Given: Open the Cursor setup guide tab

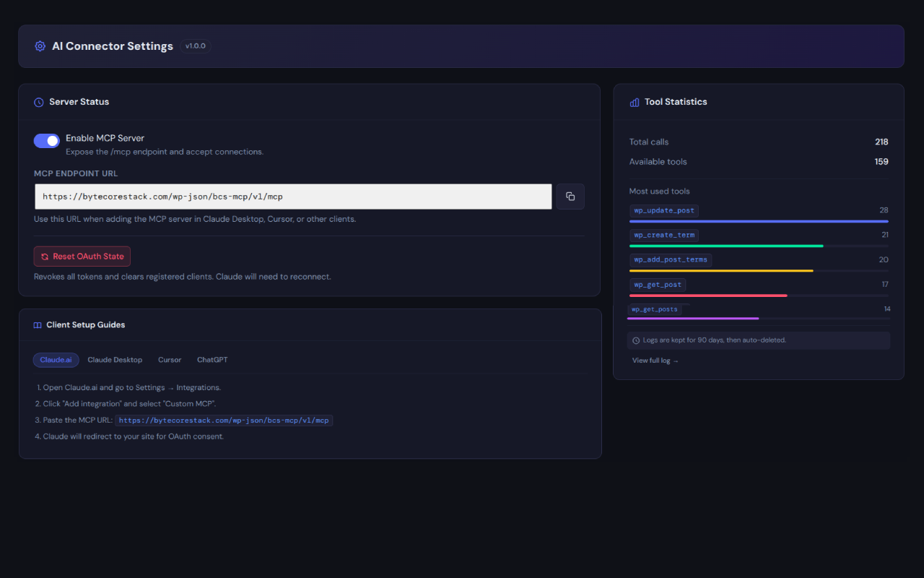Looking at the screenshot, I should click(170, 360).
